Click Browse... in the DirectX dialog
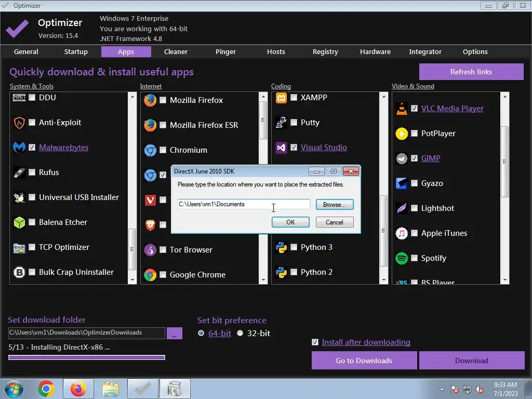This screenshot has height=399, width=532. point(335,205)
